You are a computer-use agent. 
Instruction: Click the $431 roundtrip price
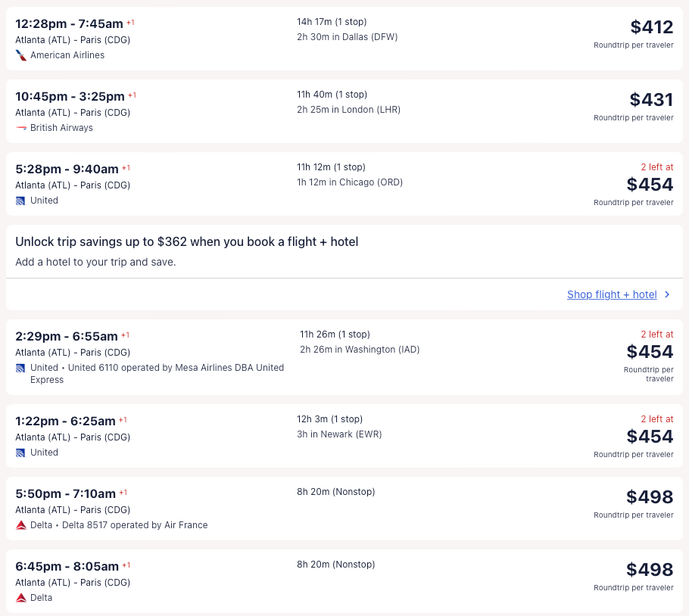[651, 100]
